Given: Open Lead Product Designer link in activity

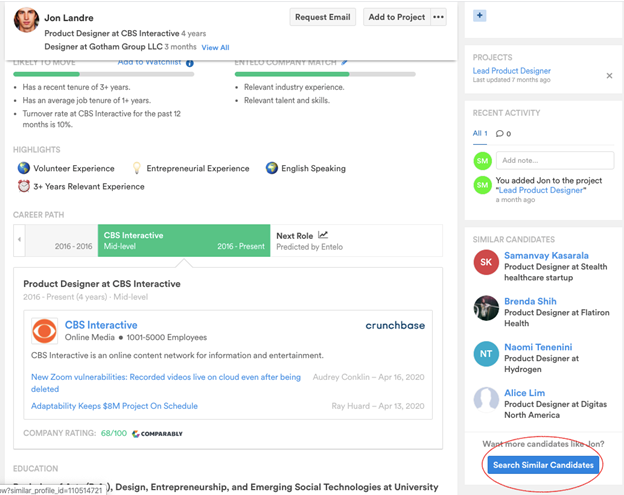Looking at the screenshot, I should [540, 190].
